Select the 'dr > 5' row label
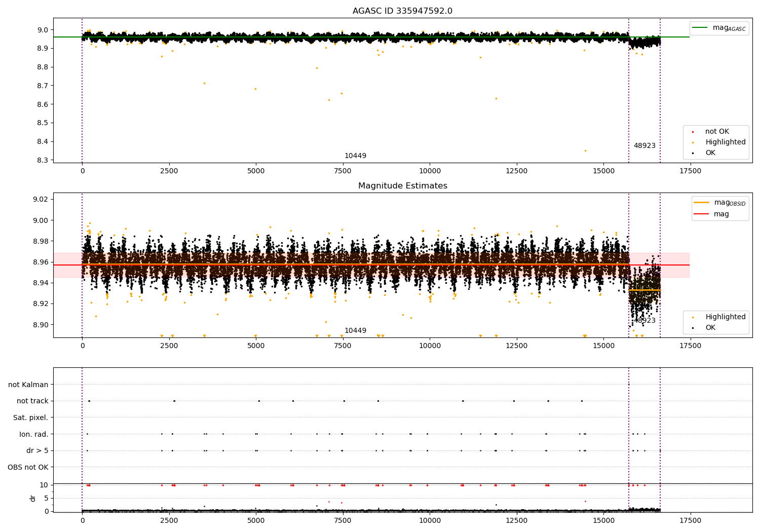Viewport: 760px width, 532px height. (x=37, y=450)
